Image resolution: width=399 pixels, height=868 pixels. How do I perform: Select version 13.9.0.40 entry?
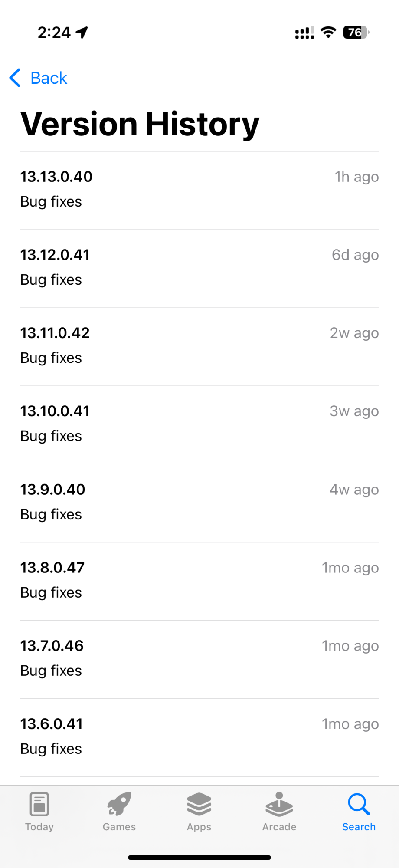click(x=199, y=502)
